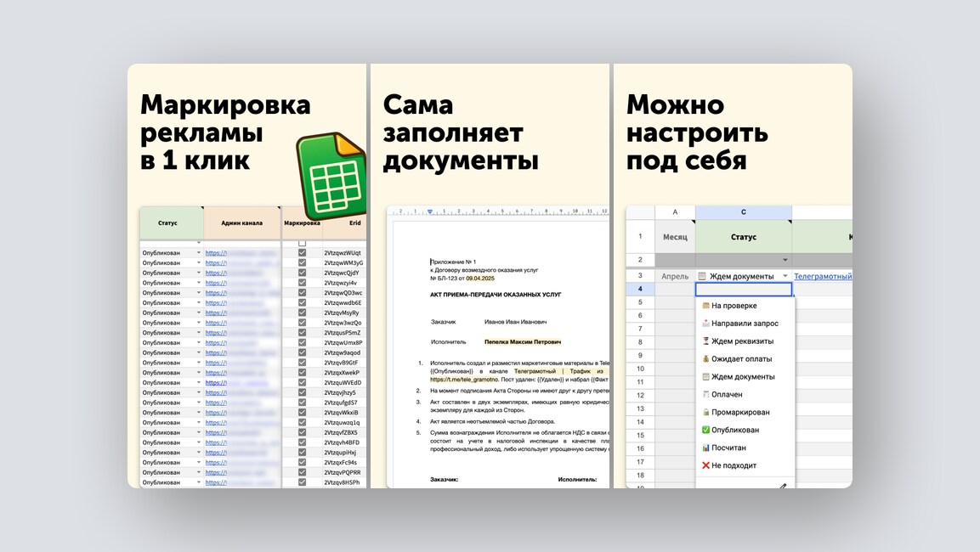Open the channel link in row 2VtzqvB9GtF
The image size is (980, 552).
click(x=236, y=363)
